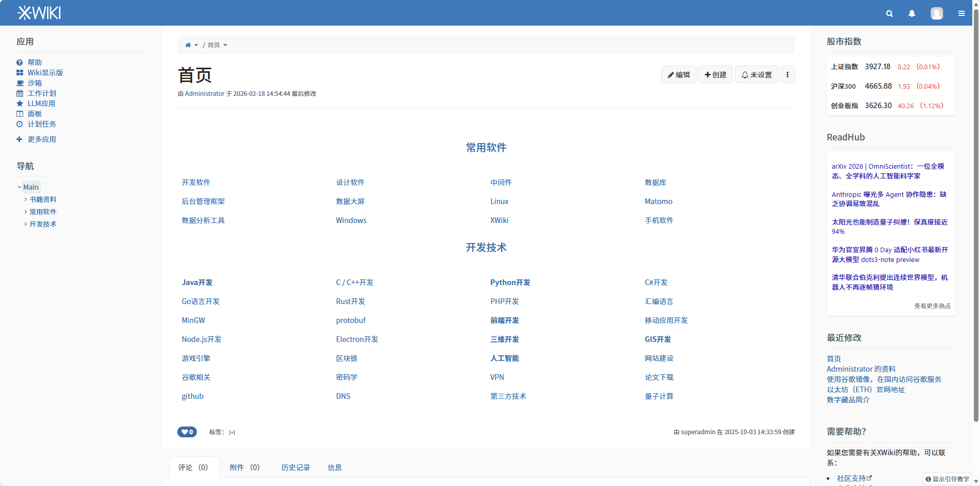Open the protobuf link

click(351, 320)
